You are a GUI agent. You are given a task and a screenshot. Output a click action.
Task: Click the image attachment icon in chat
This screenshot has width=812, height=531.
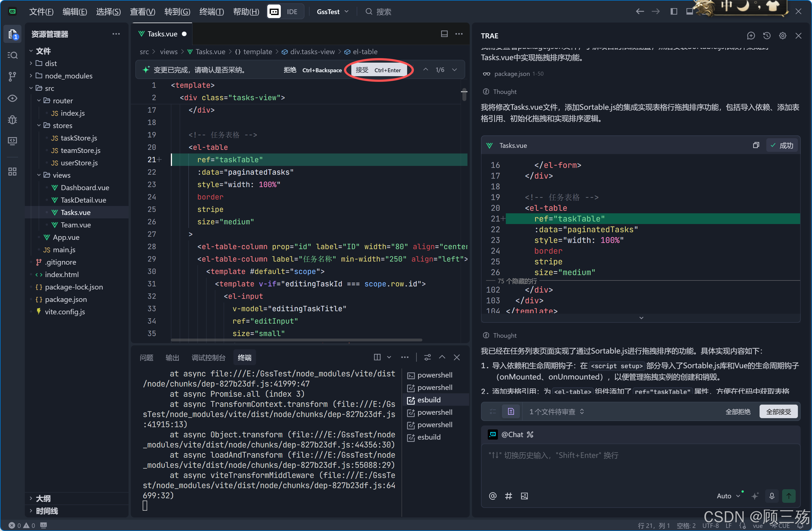coord(524,496)
